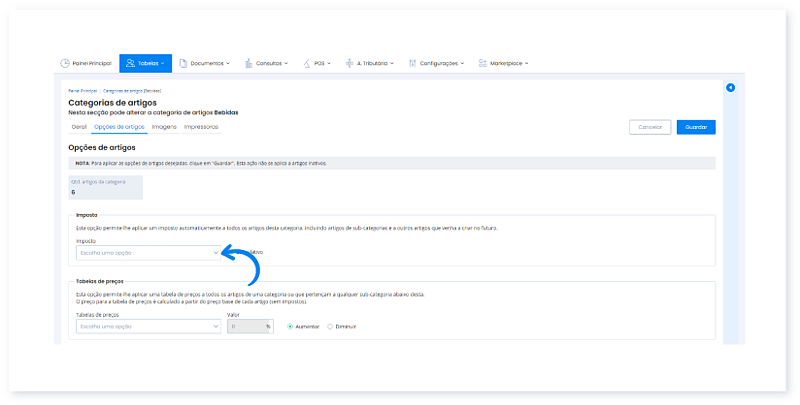Collapse the right side panel arrow

pos(730,88)
